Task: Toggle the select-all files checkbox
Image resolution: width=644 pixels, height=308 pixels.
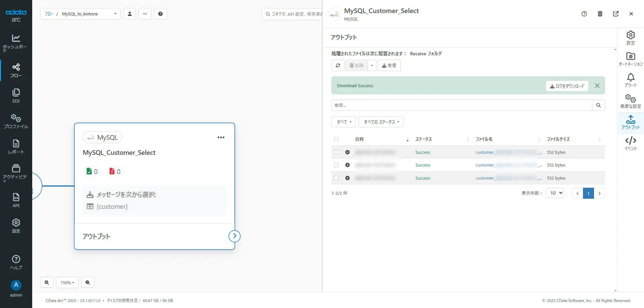Action: point(336,139)
